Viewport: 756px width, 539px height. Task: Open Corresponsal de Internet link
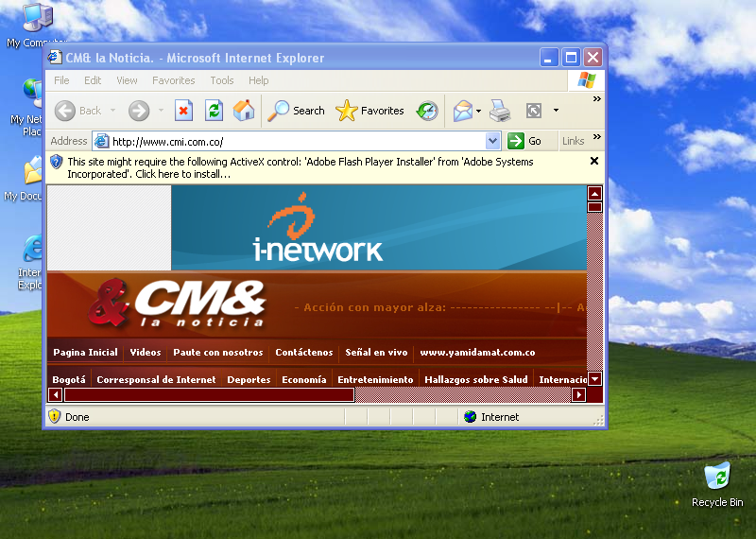click(x=156, y=380)
